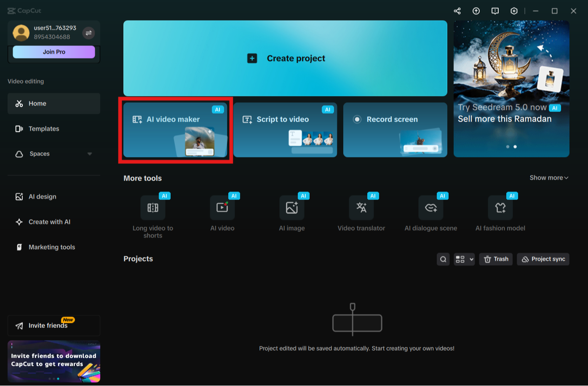Open the project view layout dropdown
The width and height of the screenshot is (588, 386).
(x=464, y=259)
